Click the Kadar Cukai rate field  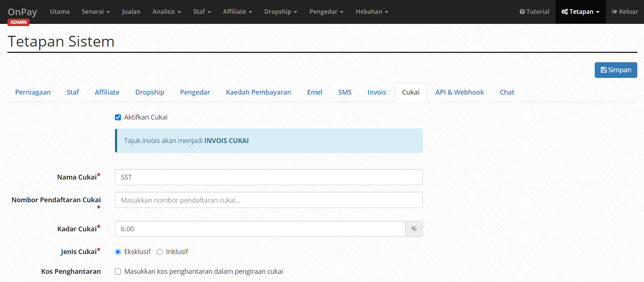(260, 229)
